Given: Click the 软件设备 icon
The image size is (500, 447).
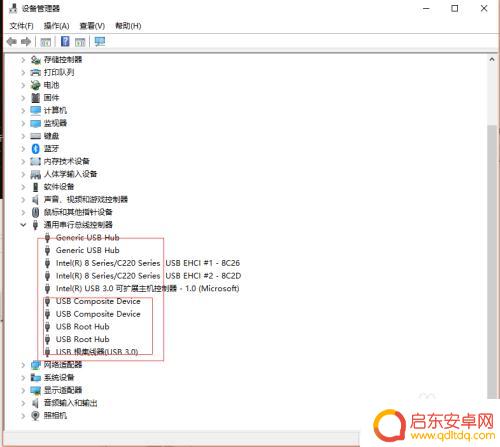Looking at the screenshot, I should point(36,187).
